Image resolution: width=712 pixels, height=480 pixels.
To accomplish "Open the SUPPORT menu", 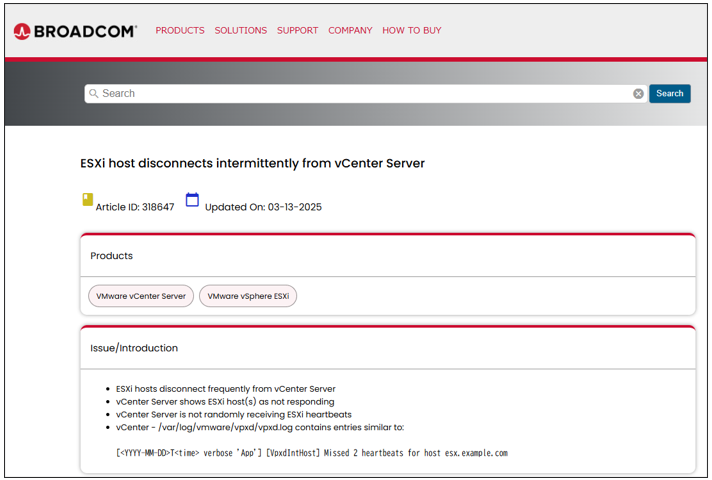I will point(297,30).
